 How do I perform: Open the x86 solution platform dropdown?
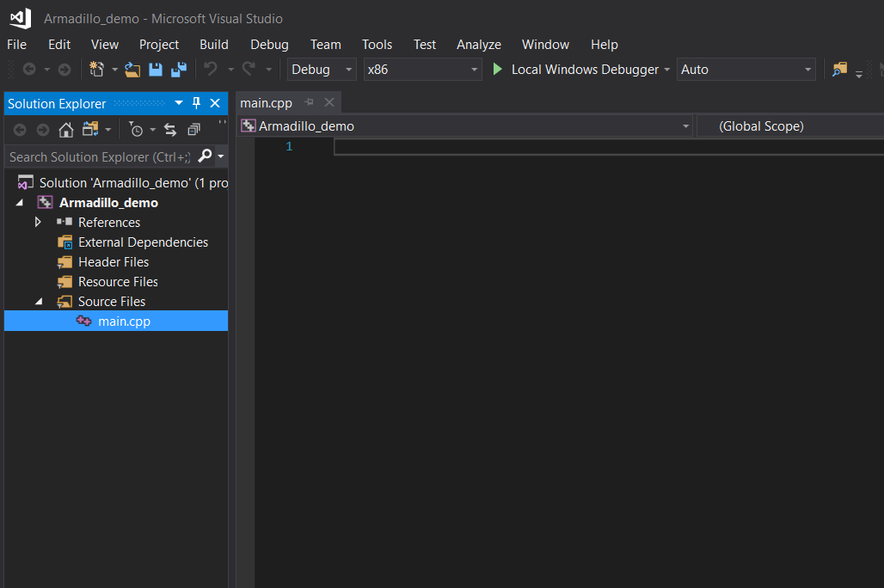click(x=422, y=70)
